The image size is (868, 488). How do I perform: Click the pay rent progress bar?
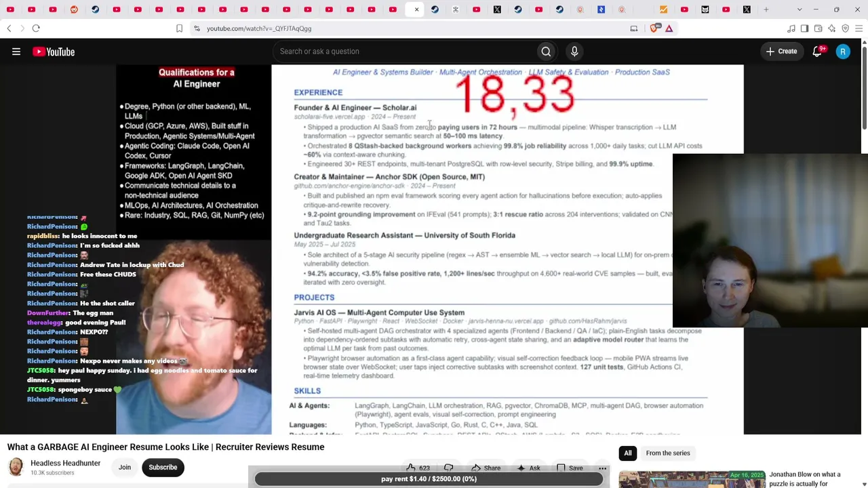tap(429, 479)
